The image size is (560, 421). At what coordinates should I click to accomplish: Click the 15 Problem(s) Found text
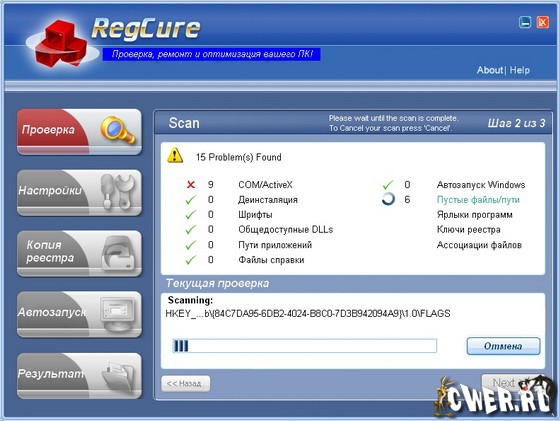[239, 157]
